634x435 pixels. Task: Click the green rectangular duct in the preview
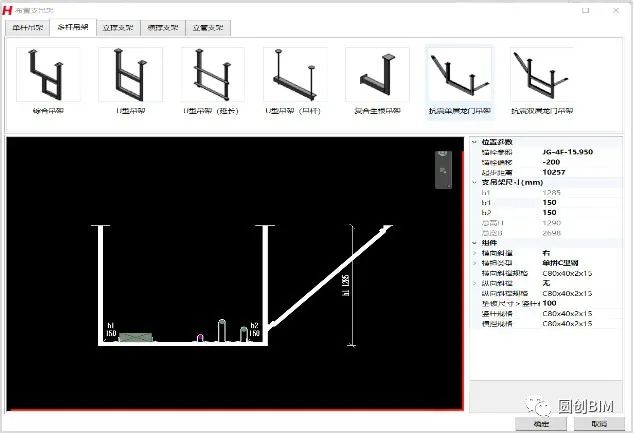pyautogui.click(x=135, y=337)
